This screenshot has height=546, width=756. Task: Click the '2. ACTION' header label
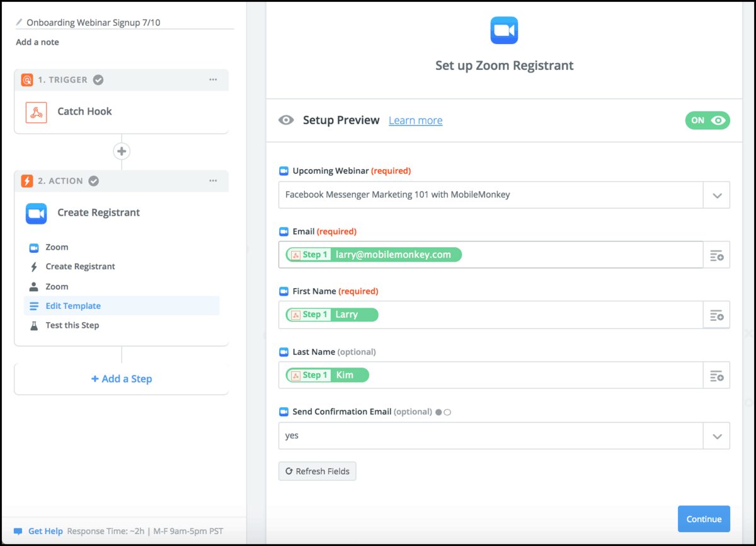click(x=60, y=181)
